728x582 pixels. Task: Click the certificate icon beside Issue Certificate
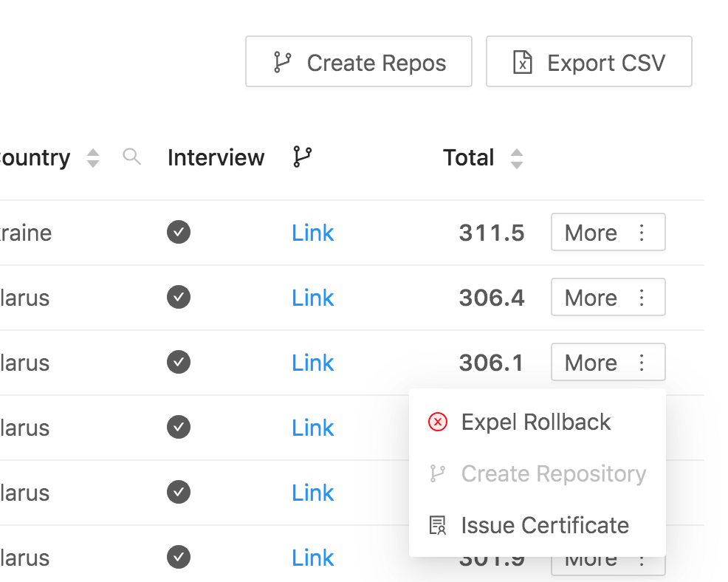(437, 525)
